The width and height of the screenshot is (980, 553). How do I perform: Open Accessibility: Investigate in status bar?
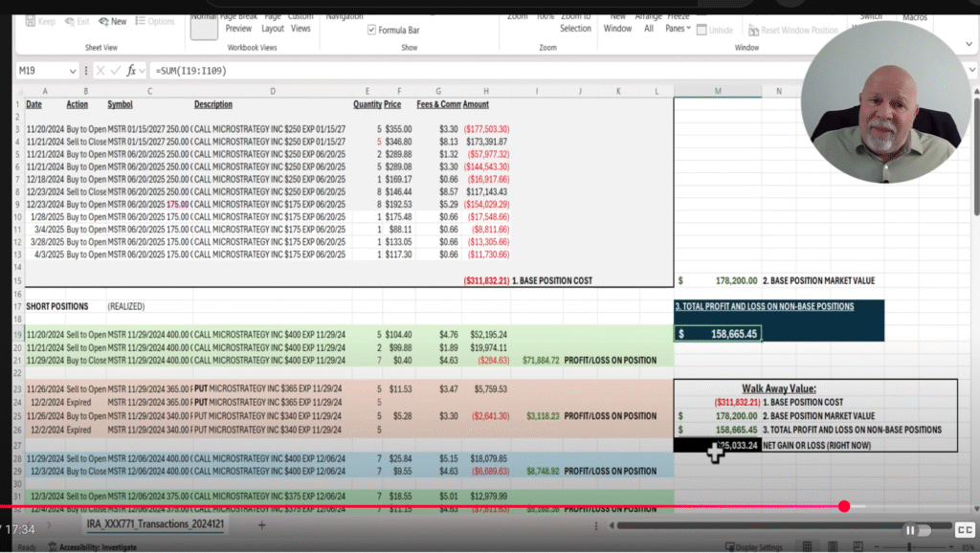pyautogui.click(x=93, y=547)
